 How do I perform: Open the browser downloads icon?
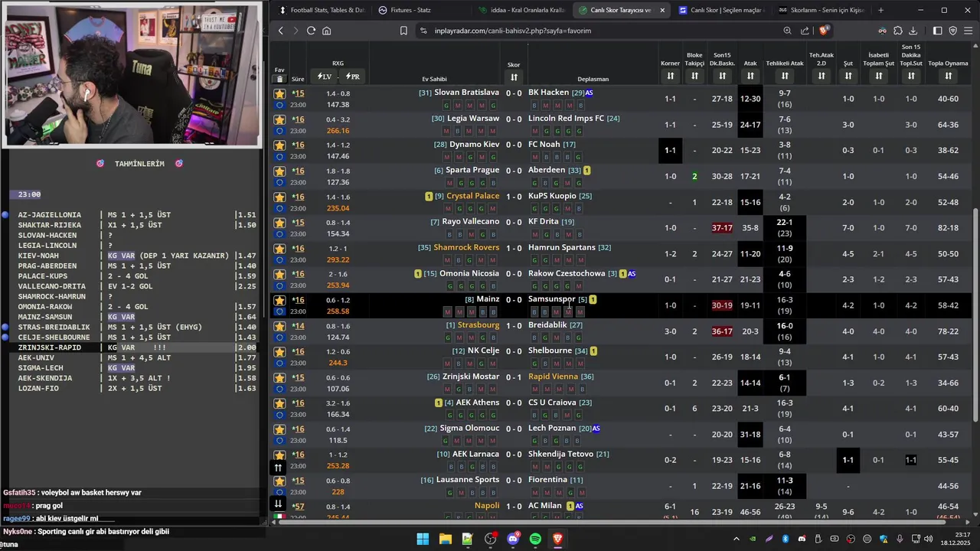click(x=913, y=31)
